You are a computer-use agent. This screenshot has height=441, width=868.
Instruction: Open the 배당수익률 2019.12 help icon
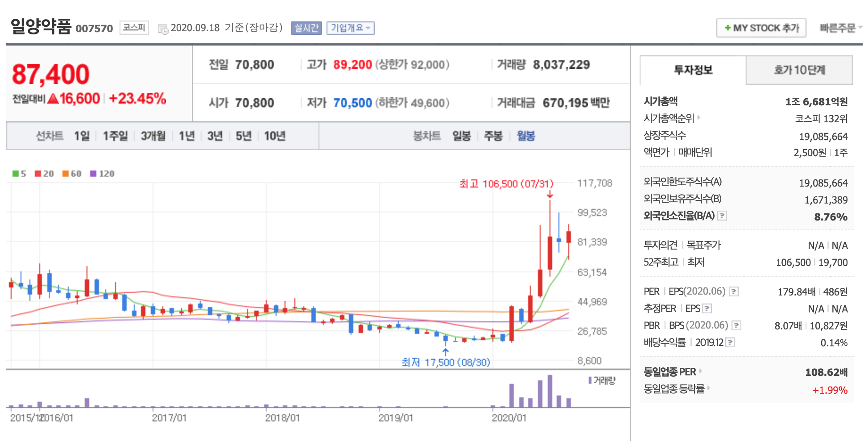point(730,343)
